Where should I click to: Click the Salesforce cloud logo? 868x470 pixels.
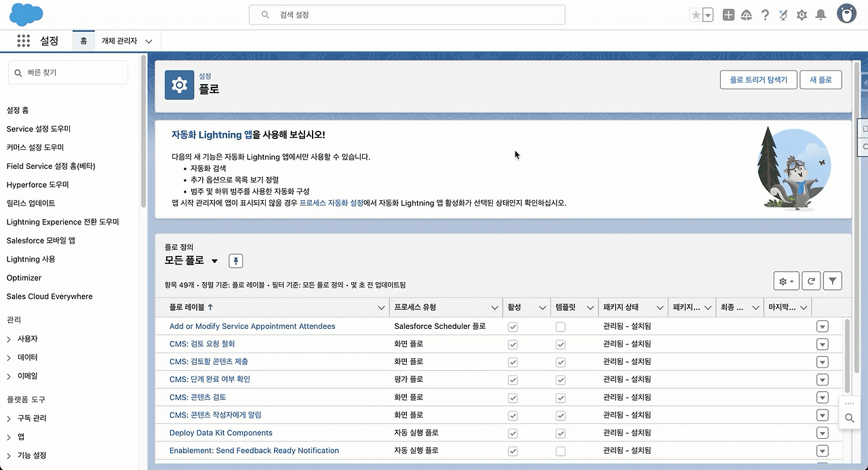tap(26, 14)
